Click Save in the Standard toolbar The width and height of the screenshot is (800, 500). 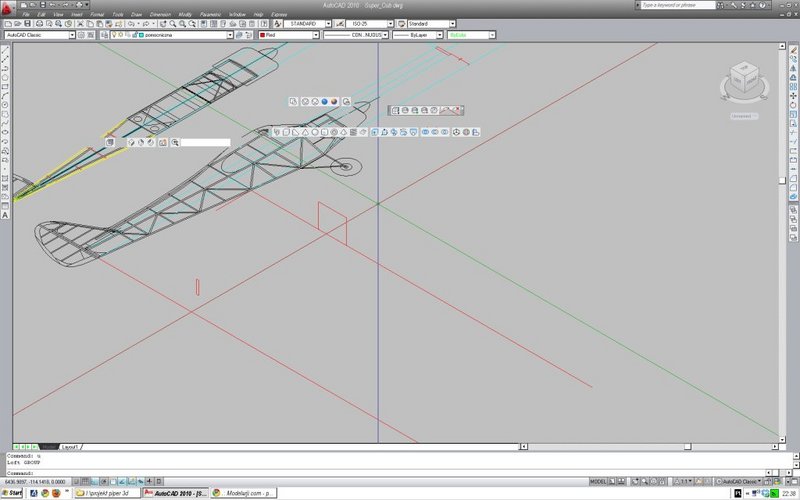[x=28, y=23]
